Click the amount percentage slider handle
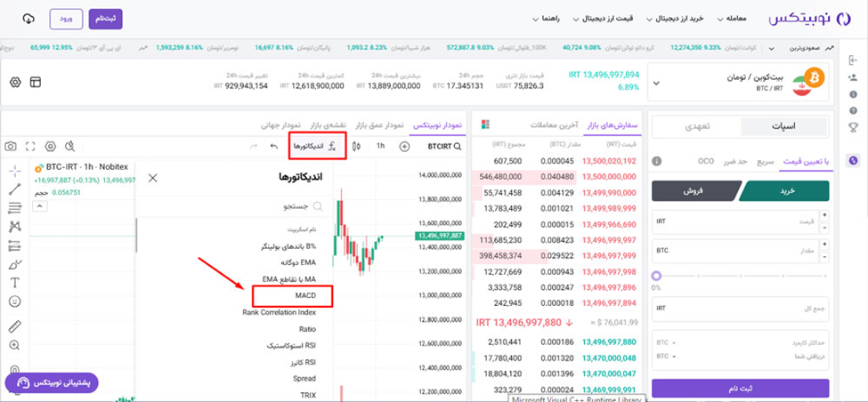 (656, 276)
